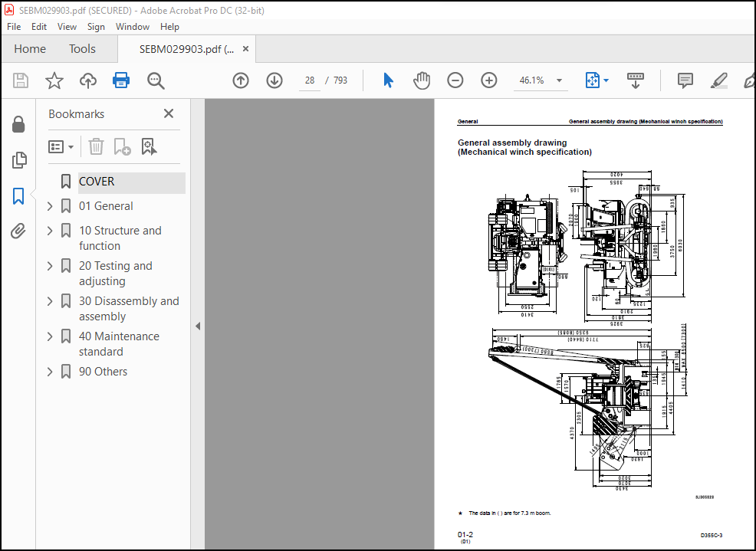Viewport: 756px width, 551px height.
Task: Add a new bookmark
Action: click(122, 146)
